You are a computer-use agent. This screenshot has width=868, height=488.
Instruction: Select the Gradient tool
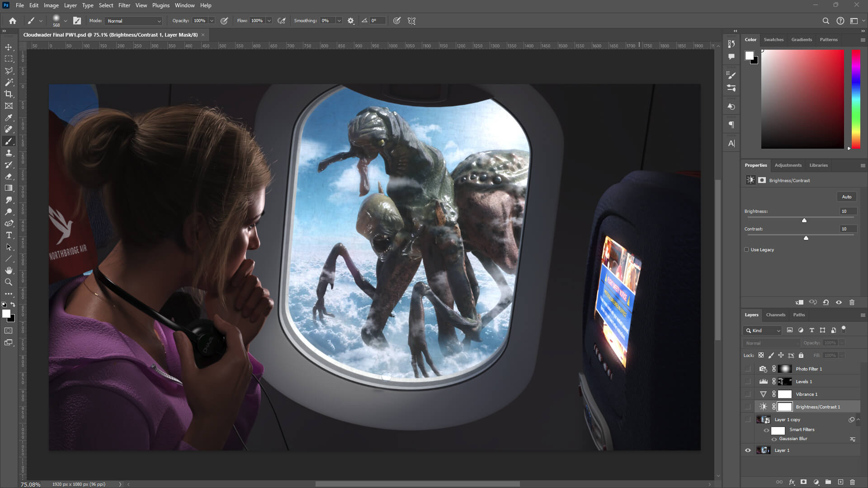point(9,188)
